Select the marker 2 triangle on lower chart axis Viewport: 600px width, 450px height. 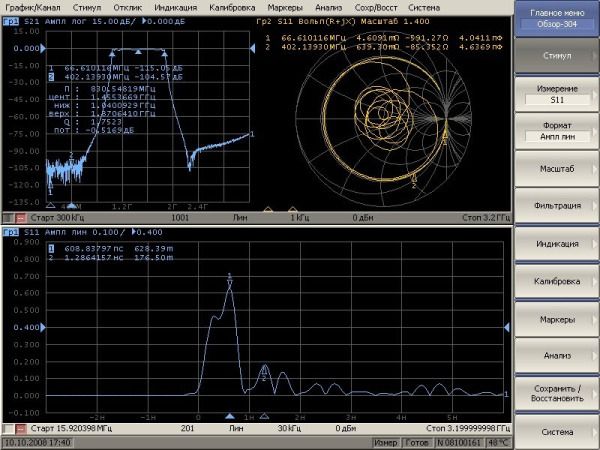pos(264,415)
